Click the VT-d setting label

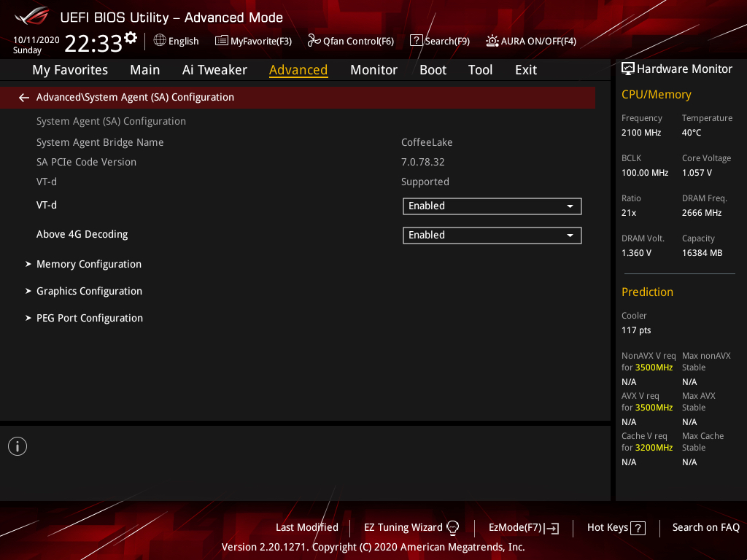click(47, 205)
